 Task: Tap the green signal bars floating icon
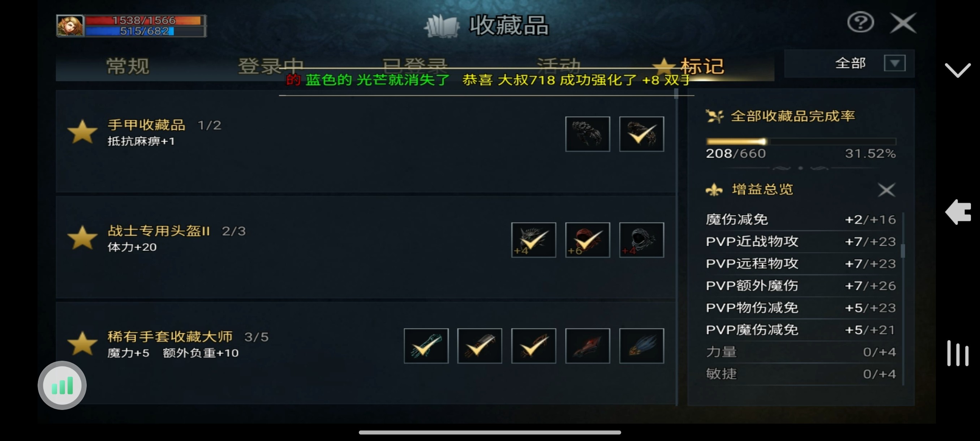(62, 385)
